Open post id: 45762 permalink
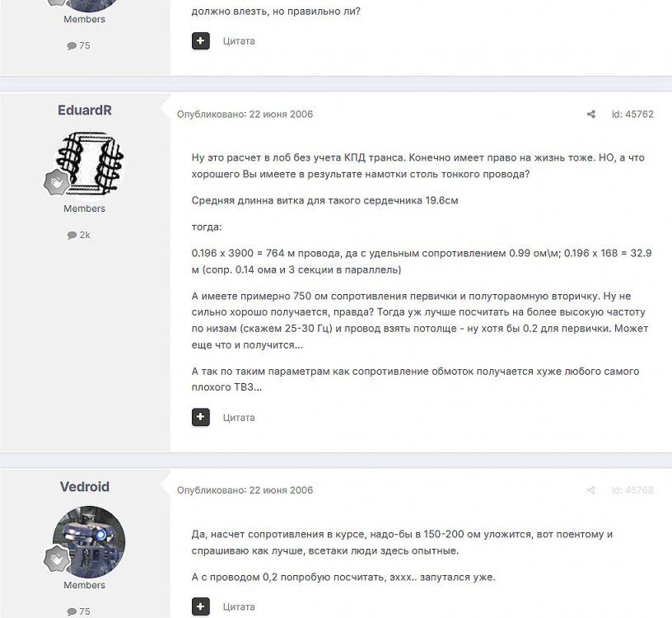The image size is (672, 618). pos(632,114)
